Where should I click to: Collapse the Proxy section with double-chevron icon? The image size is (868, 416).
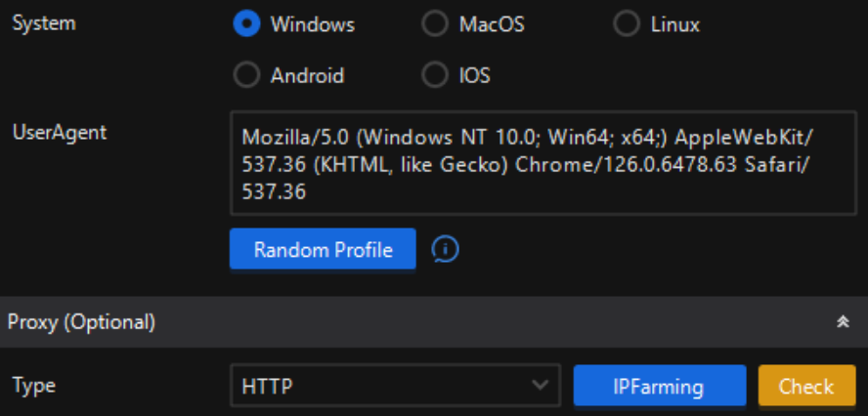coord(843,322)
